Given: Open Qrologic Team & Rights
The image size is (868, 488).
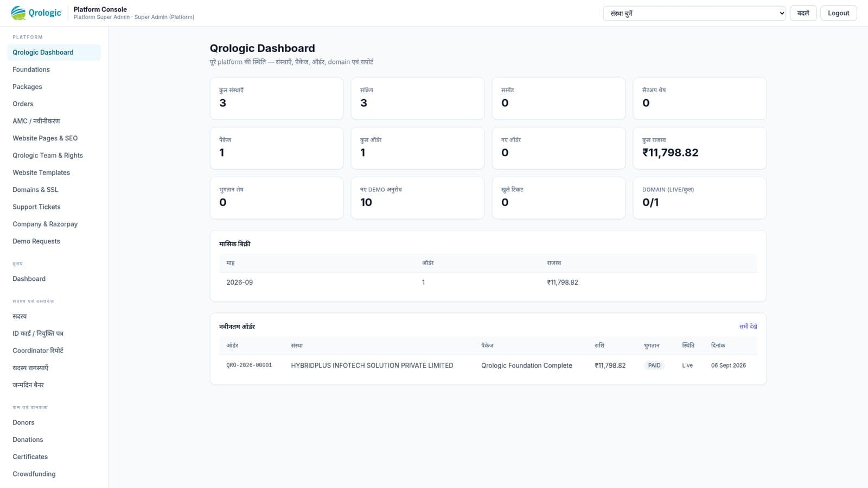Looking at the screenshot, I should tap(54, 156).
